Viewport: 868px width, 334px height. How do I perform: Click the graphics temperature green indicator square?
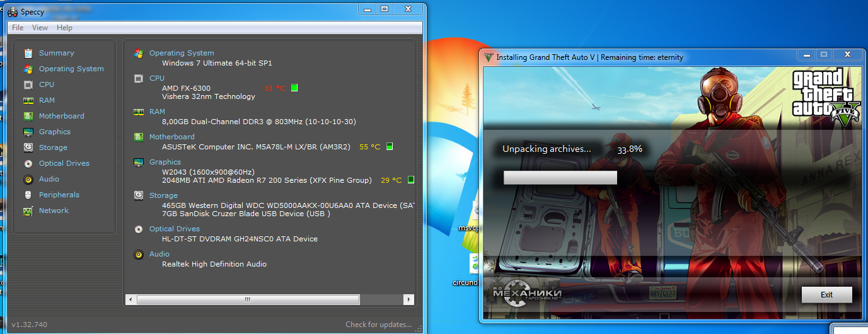pos(411,180)
